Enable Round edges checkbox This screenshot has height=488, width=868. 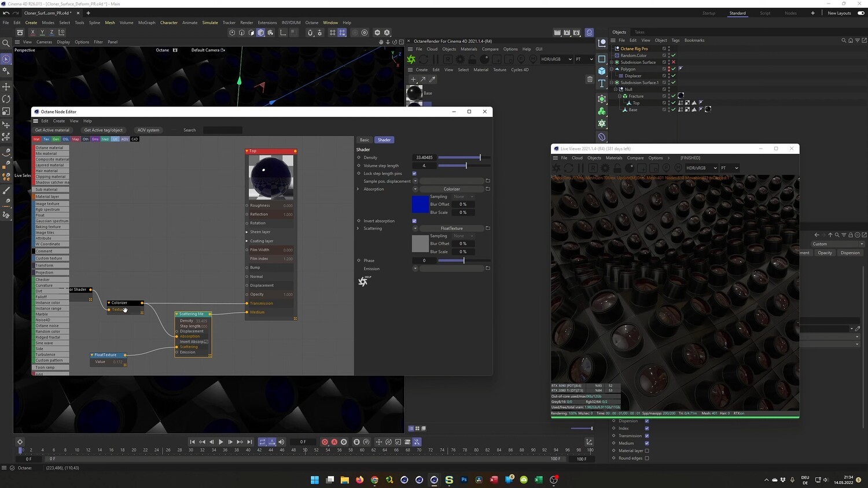[x=647, y=459]
